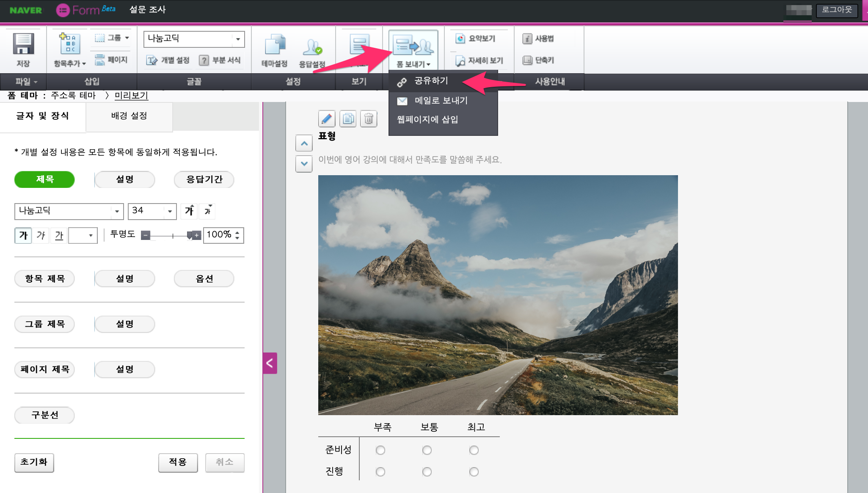The image size is (868, 493).
Task: Open 개별 설정 individual font settings
Action: (168, 60)
